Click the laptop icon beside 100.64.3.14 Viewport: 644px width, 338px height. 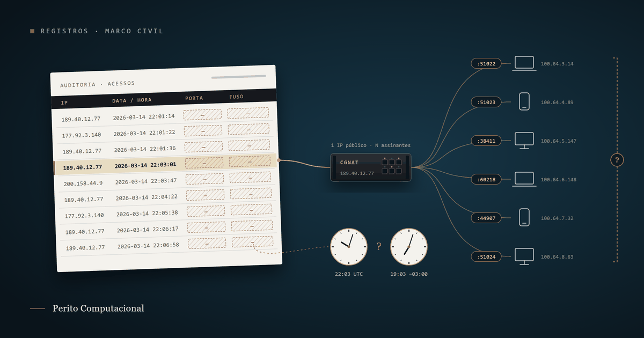point(524,63)
